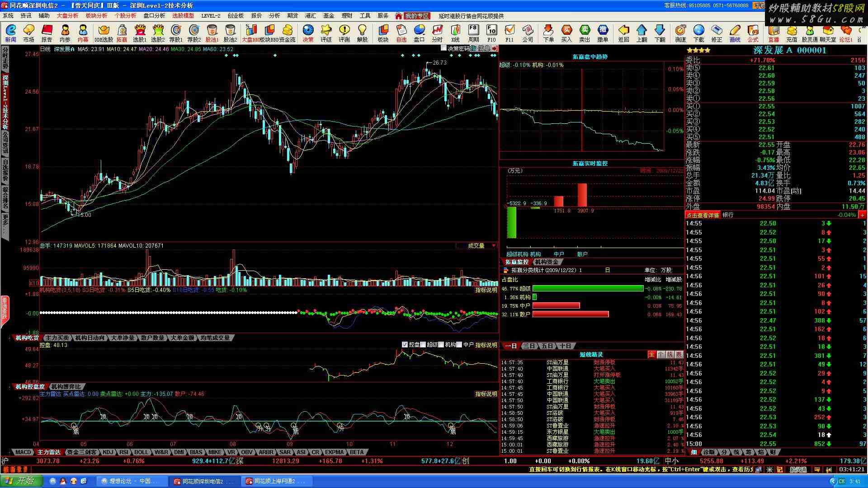The width and height of the screenshot is (868, 488).
Task: Click the 我的专区 button
Action: [x=416, y=16]
